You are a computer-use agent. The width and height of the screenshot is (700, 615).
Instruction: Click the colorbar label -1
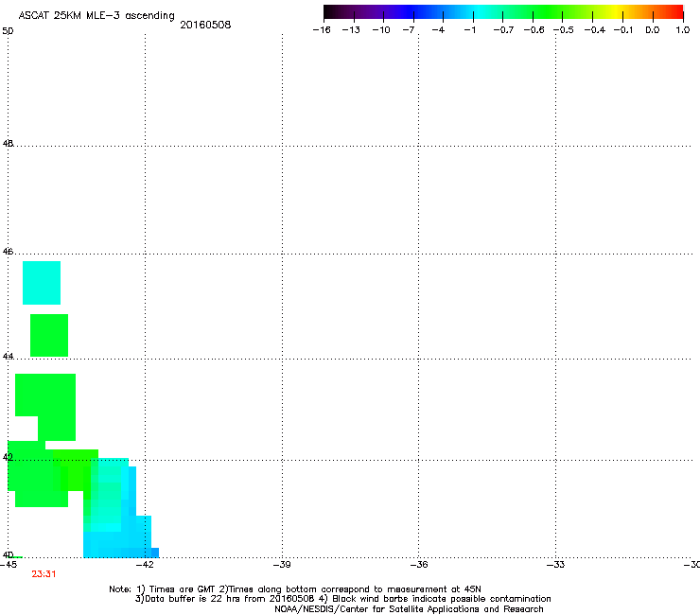469,30
